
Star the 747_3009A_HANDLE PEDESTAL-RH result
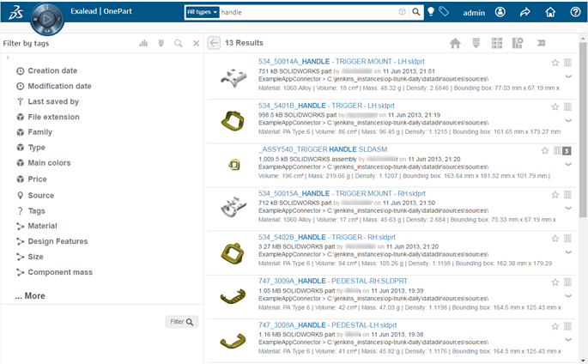[x=555, y=282]
